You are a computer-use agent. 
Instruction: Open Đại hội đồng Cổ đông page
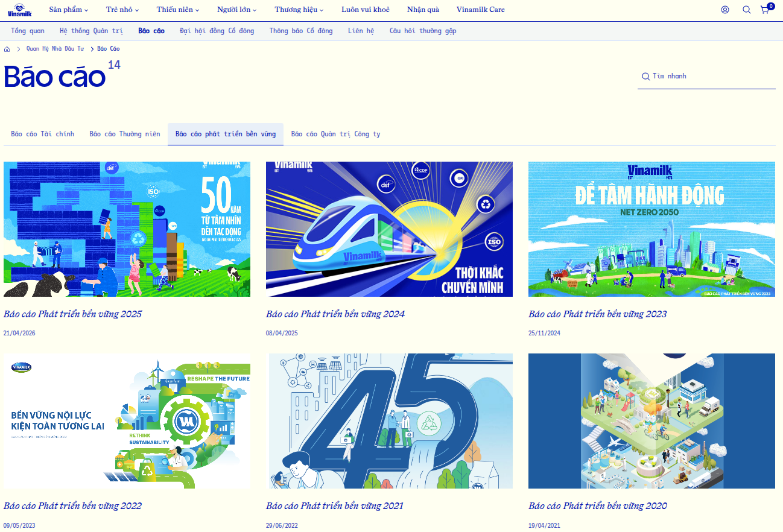point(217,31)
